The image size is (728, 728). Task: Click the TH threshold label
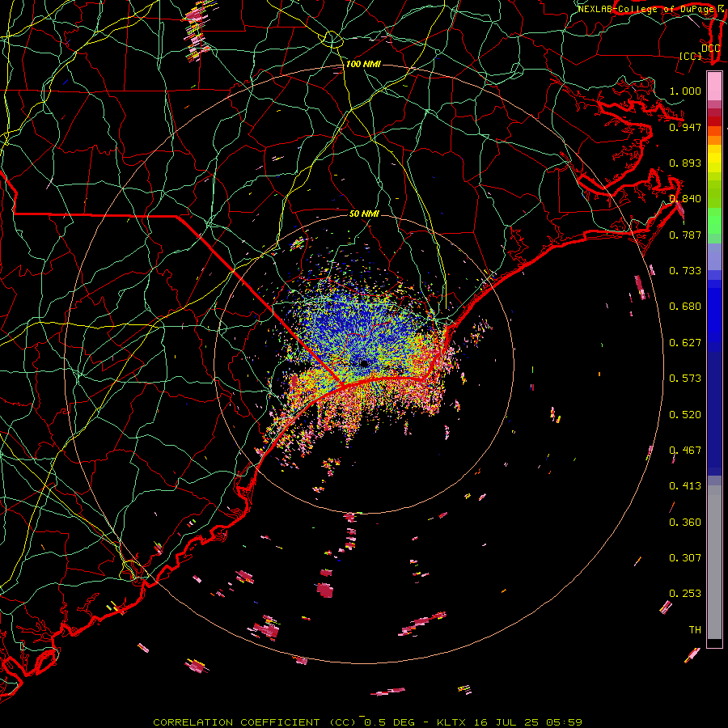coord(695,630)
